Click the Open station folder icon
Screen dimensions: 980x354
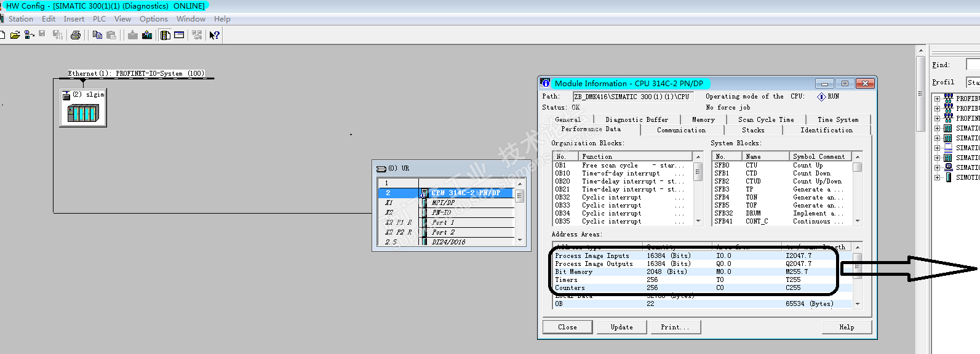(x=15, y=35)
